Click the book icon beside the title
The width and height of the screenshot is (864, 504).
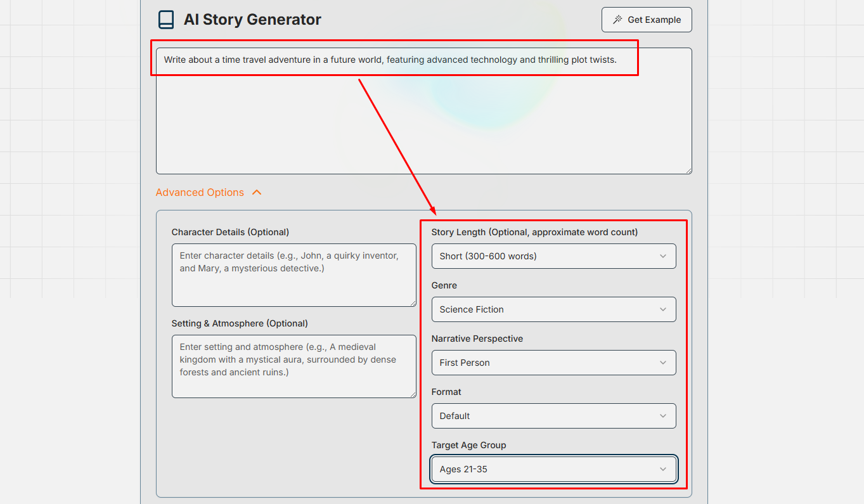click(166, 20)
